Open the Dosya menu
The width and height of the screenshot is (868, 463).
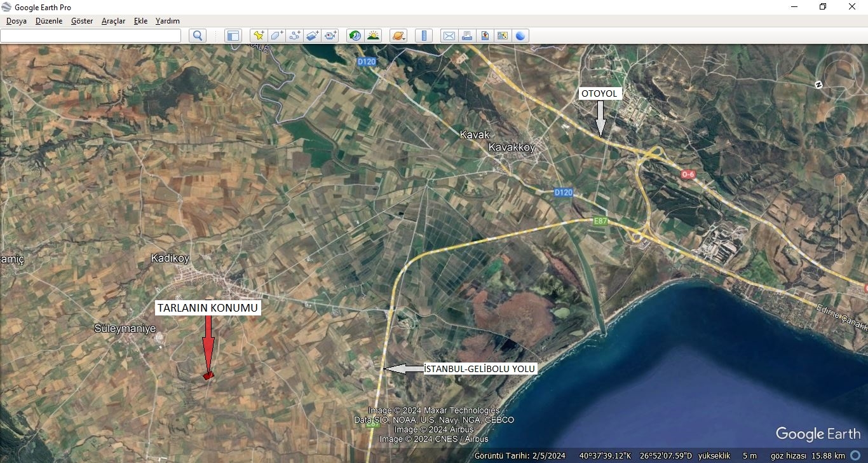[17, 21]
